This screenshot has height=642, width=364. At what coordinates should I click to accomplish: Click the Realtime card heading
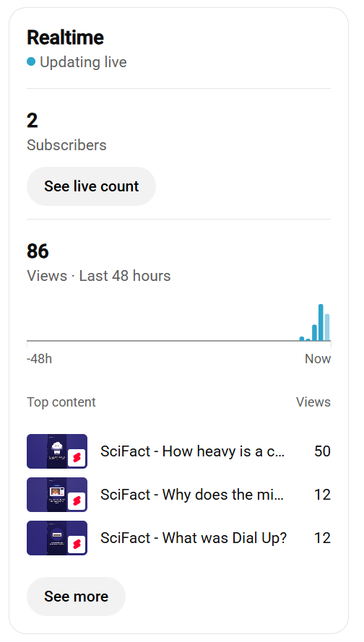66,38
